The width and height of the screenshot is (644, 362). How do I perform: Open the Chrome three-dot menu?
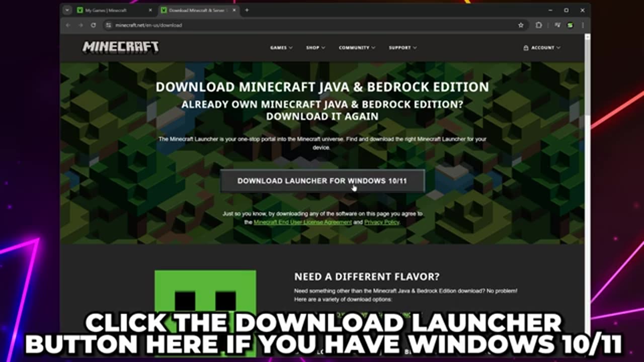coord(582,25)
